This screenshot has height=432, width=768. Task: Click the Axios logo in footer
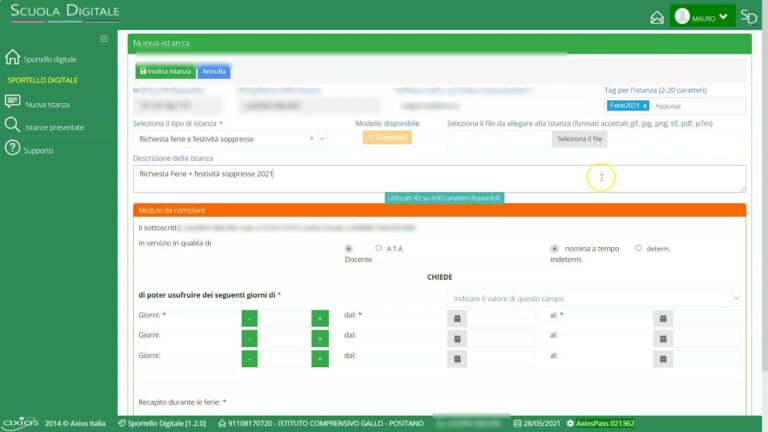point(21,422)
